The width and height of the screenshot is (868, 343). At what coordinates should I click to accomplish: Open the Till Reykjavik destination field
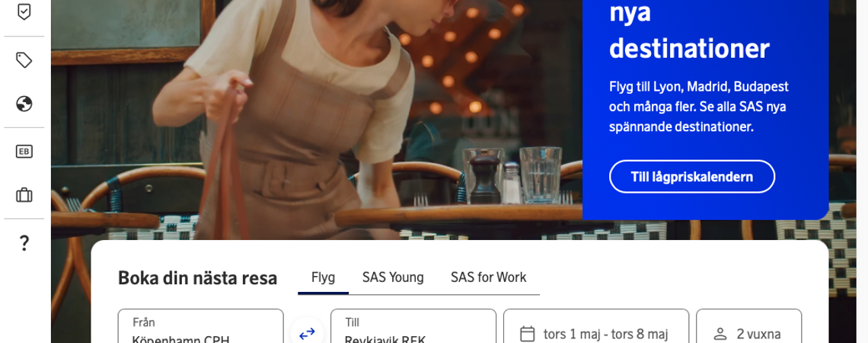[413, 326]
